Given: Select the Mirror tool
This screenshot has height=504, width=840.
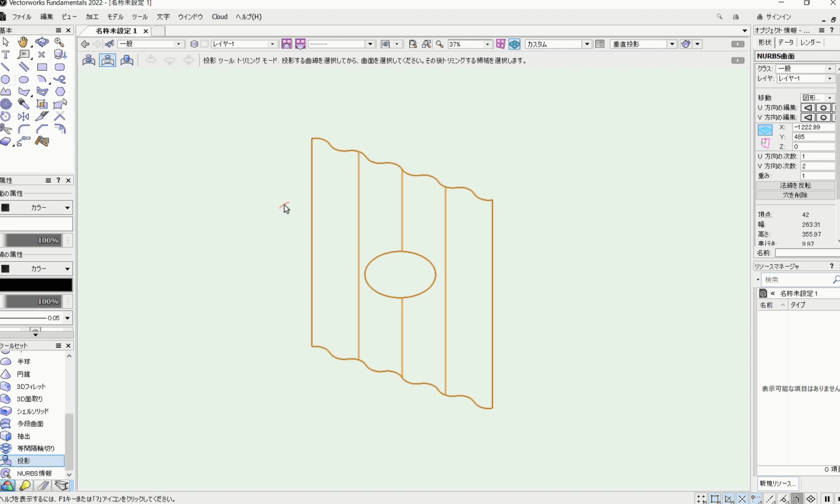Looking at the screenshot, I should click(23, 116).
